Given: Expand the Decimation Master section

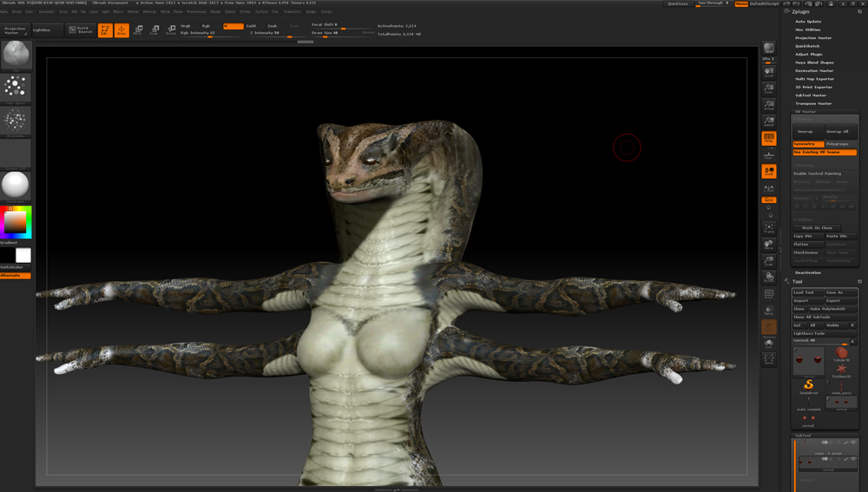Looking at the screenshot, I should 814,70.
